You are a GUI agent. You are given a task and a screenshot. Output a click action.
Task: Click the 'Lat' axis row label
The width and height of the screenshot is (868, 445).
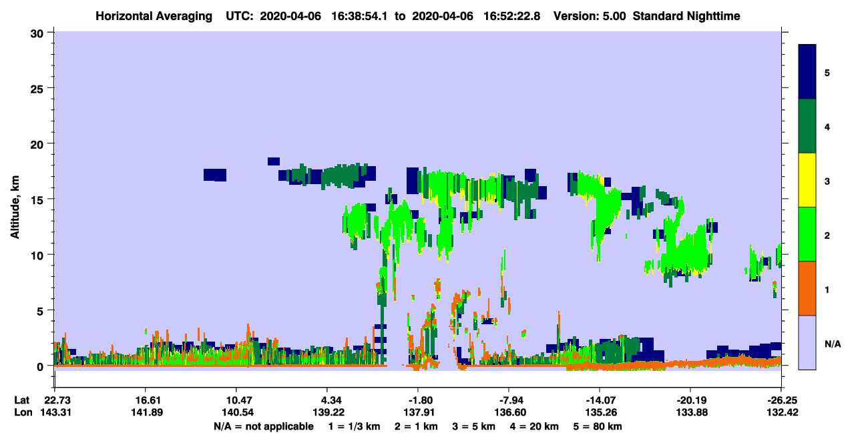click(23, 400)
